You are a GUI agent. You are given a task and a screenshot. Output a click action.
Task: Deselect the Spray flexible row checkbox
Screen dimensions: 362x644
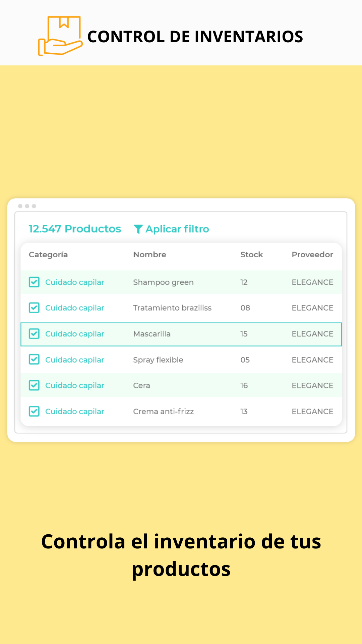(34, 360)
